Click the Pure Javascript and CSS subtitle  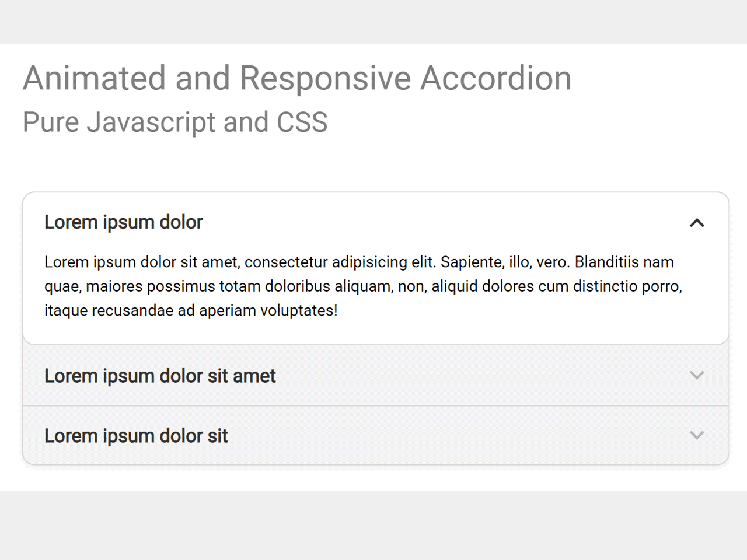coord(174,122)
